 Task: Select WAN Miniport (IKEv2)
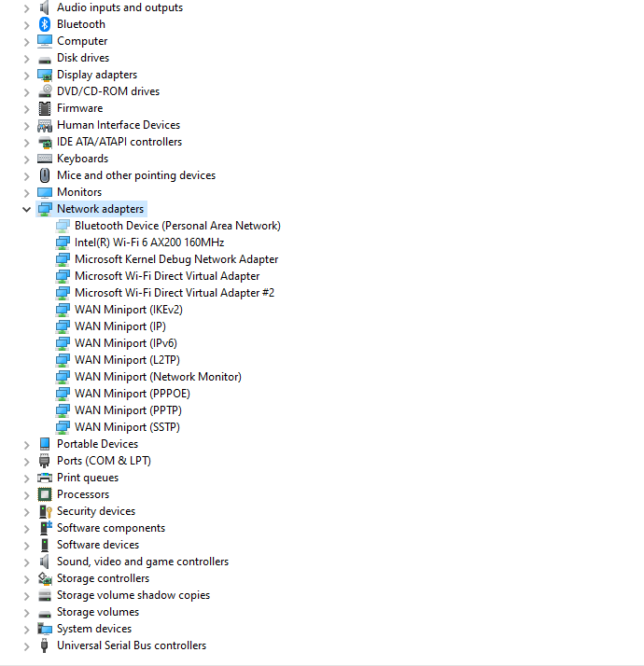[x=129, y=310]
